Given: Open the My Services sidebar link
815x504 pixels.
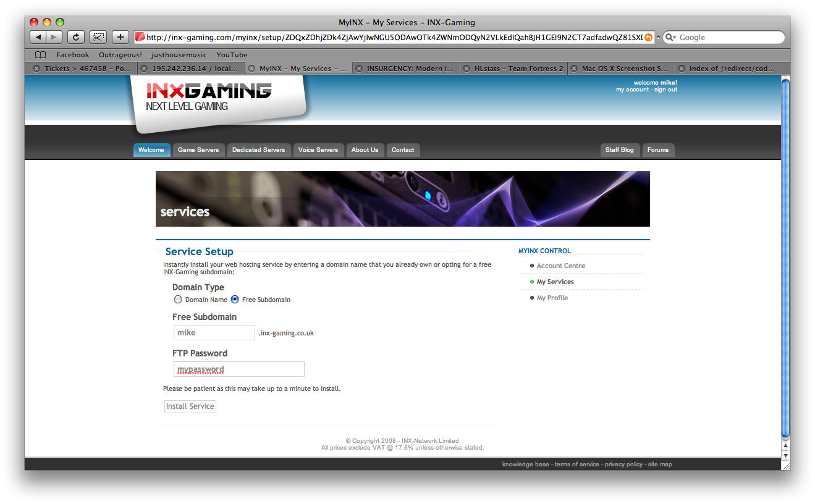Looking at the screenshot, I should (x=555, y=282).
